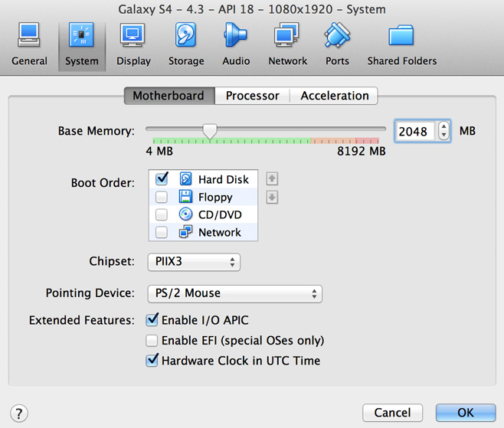The width and height of the screenshot is (504, 428).
Task: Open the Shared Folders settings section
Action: point(402,44)
